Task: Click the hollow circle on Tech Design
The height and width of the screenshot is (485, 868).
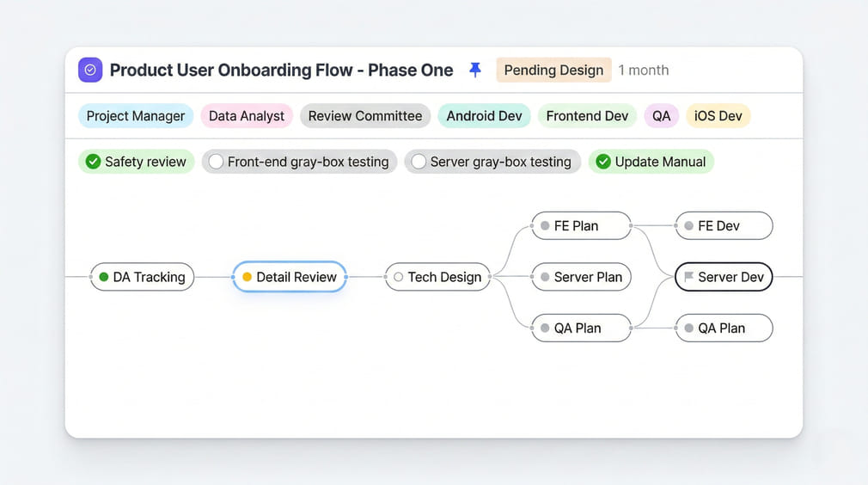Action: pos(398,277)
